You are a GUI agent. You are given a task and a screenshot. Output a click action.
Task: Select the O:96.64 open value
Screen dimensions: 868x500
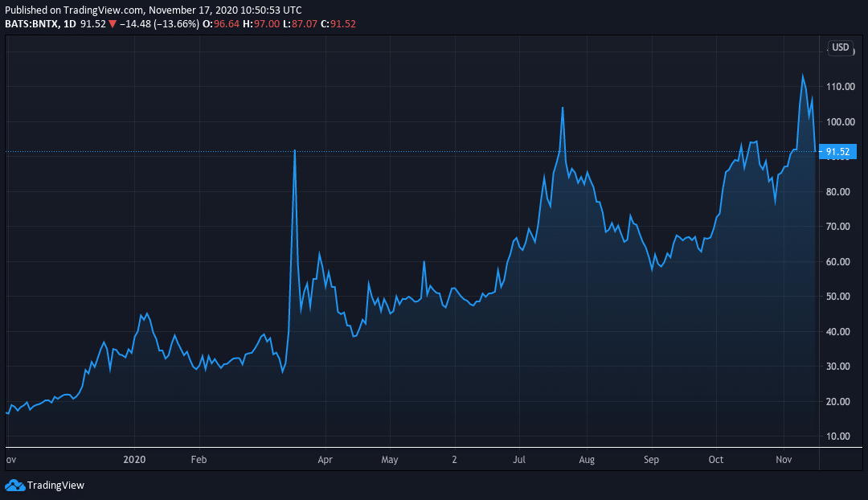pyautogui.click(x=221, y=24)
